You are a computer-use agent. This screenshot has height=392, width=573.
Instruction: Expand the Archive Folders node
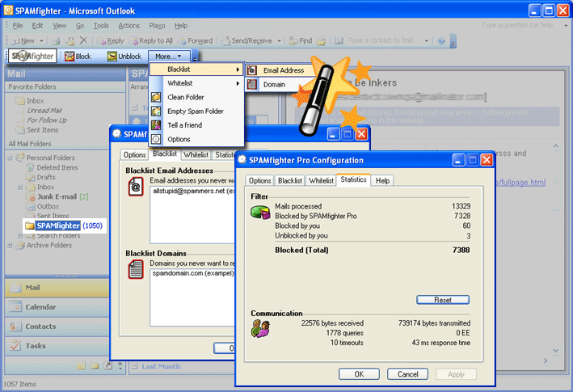click(11, 246)
